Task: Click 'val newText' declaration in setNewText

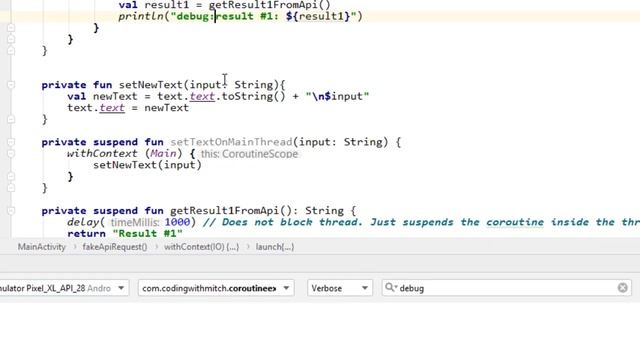Action: (x=102, y=96)
